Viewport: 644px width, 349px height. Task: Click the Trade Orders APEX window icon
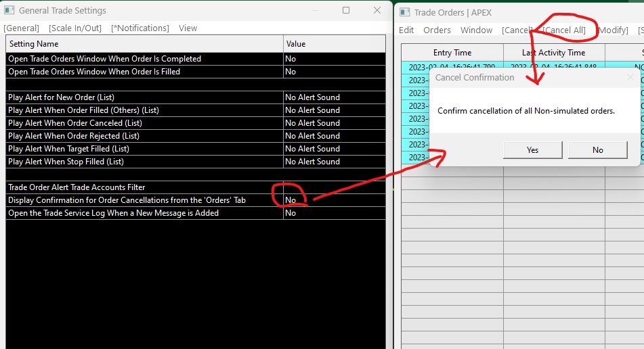[404, 12]
